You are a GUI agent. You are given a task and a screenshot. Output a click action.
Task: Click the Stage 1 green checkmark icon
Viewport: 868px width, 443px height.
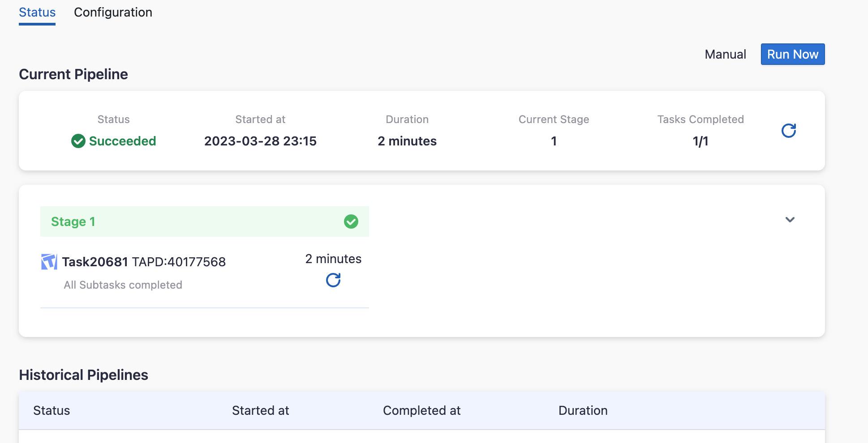click(351, 221)
